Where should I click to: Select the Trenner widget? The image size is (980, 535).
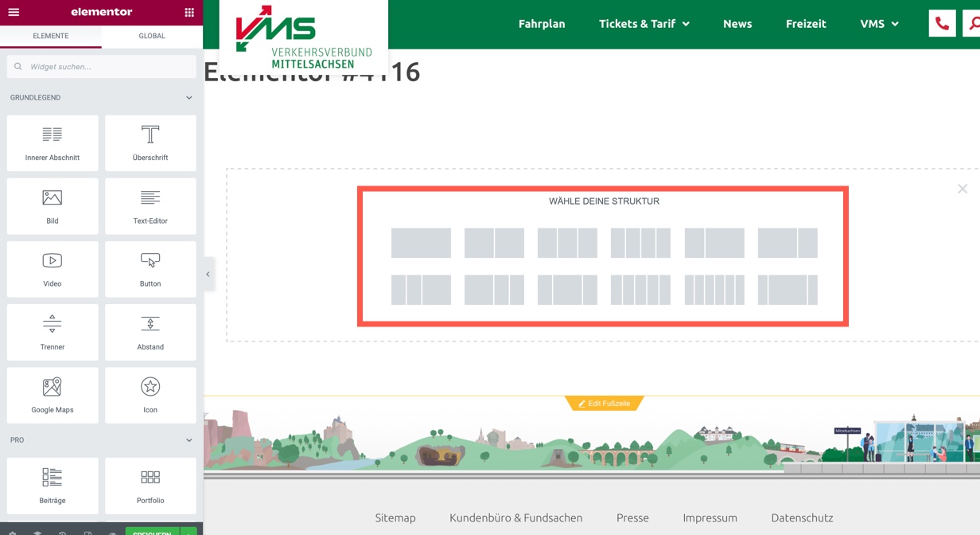(52, 332)
